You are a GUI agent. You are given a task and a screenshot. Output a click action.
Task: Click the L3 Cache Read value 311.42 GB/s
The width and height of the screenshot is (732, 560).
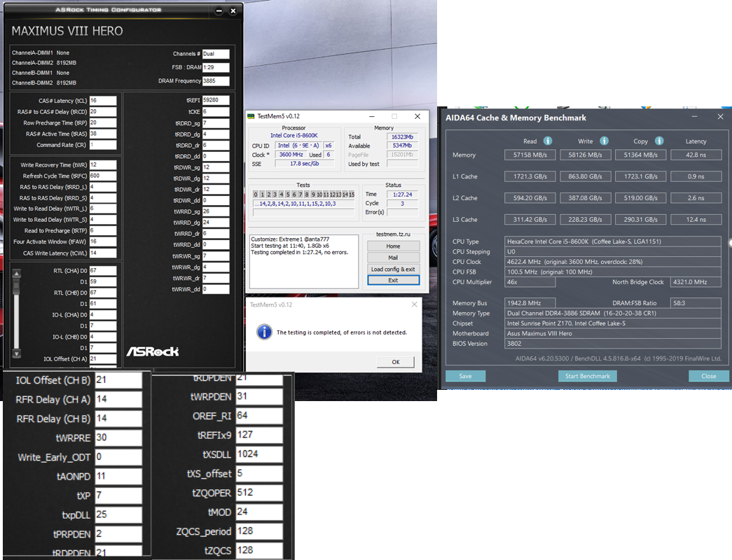click(x=530, y=219)
